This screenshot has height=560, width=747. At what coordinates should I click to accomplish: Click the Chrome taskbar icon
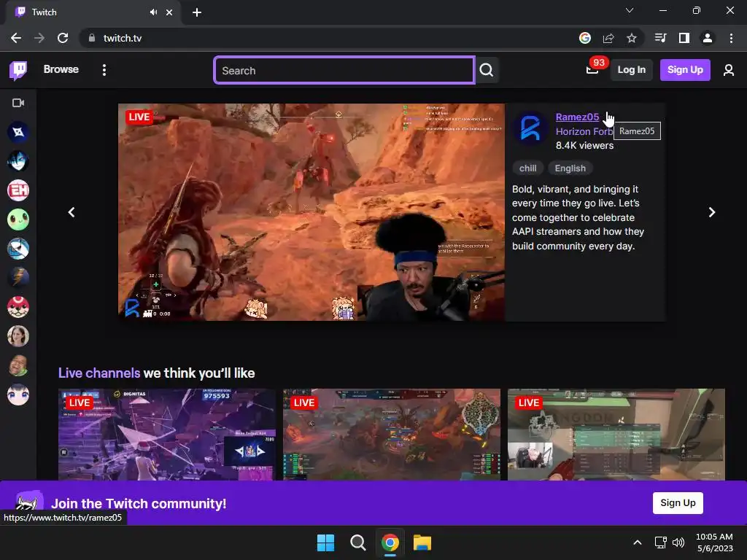[x=390, y=542]
